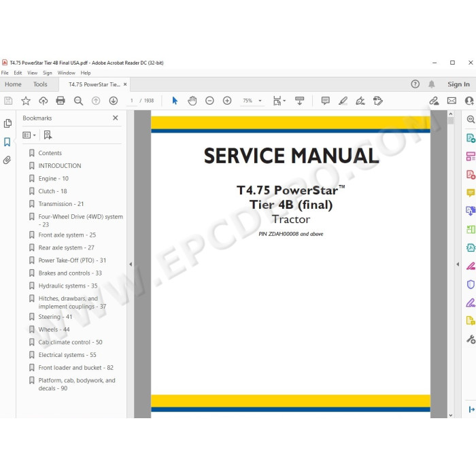The height and width of the screenshot is (476, 476).
Task: Choose the Selection arrow tool
Action: 175,101
